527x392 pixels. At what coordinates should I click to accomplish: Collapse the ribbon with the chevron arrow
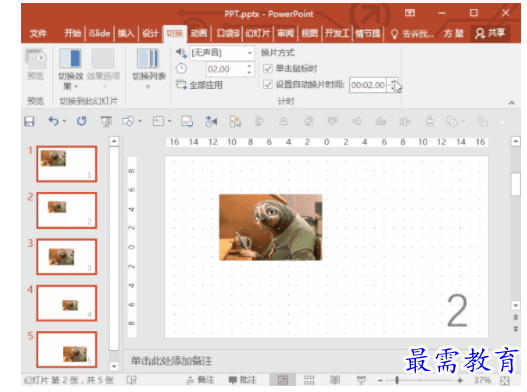point(511,103)
